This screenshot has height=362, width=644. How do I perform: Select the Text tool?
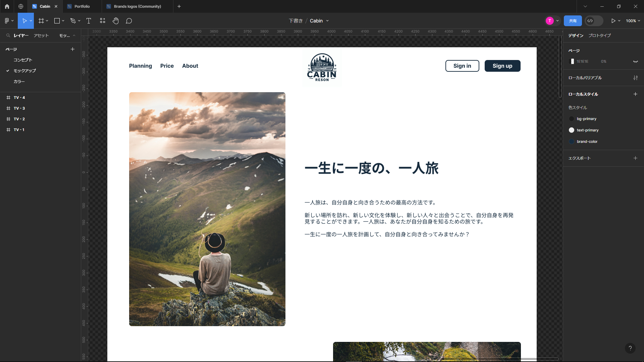point(89,21)
